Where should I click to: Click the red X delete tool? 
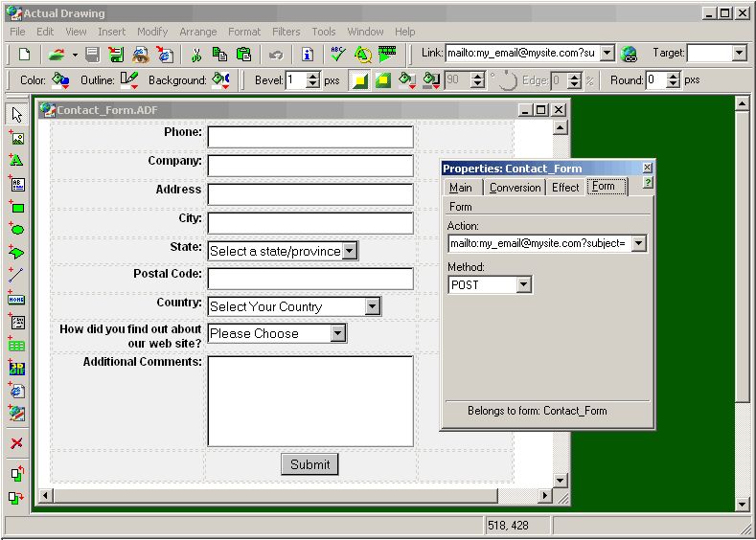coord(16,443)
